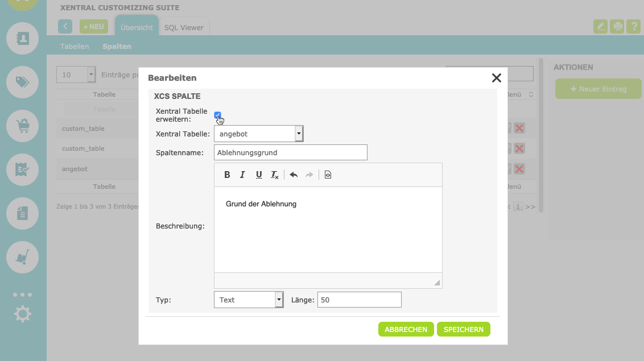The height and width of the screenshot is (361, 644).
Task: Click the Länge input field
Action: point(359,300)
